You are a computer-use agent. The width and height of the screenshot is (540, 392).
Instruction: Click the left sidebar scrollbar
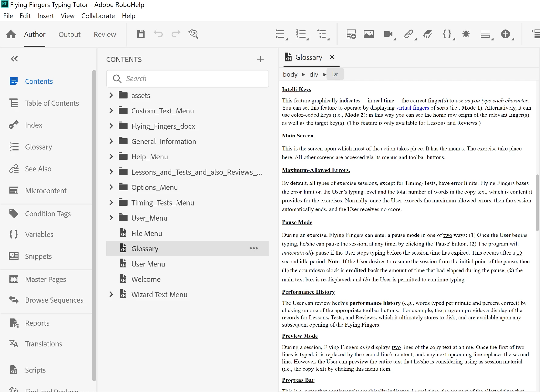click(94, 225)
